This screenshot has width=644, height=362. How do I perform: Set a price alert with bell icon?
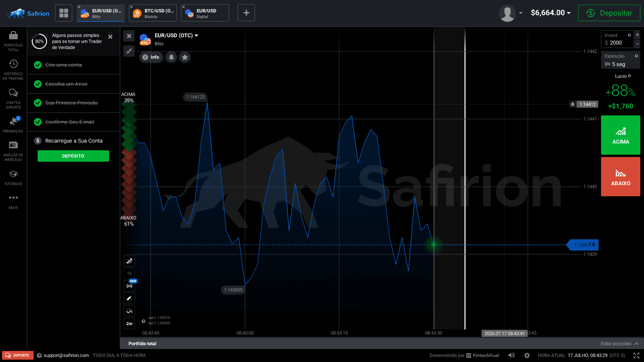coord(171,57)
